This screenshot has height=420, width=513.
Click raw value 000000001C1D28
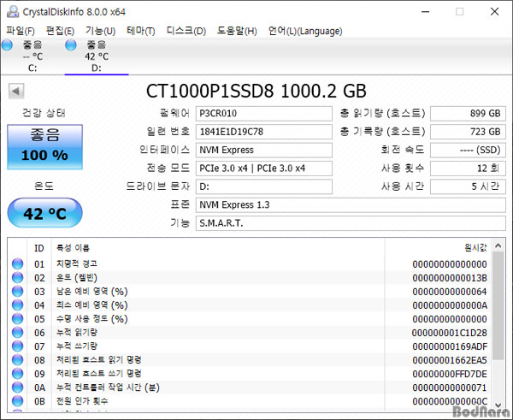(450, 333)
